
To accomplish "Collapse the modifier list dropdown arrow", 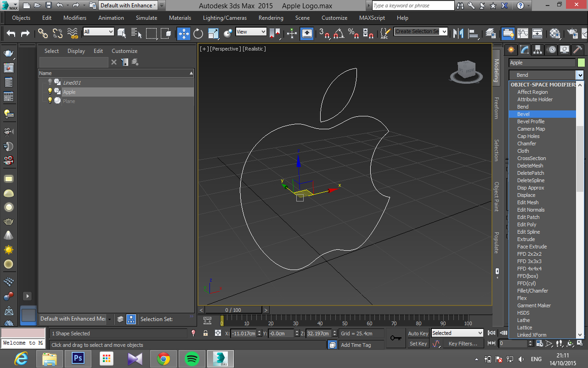I will tap(580, 75).
